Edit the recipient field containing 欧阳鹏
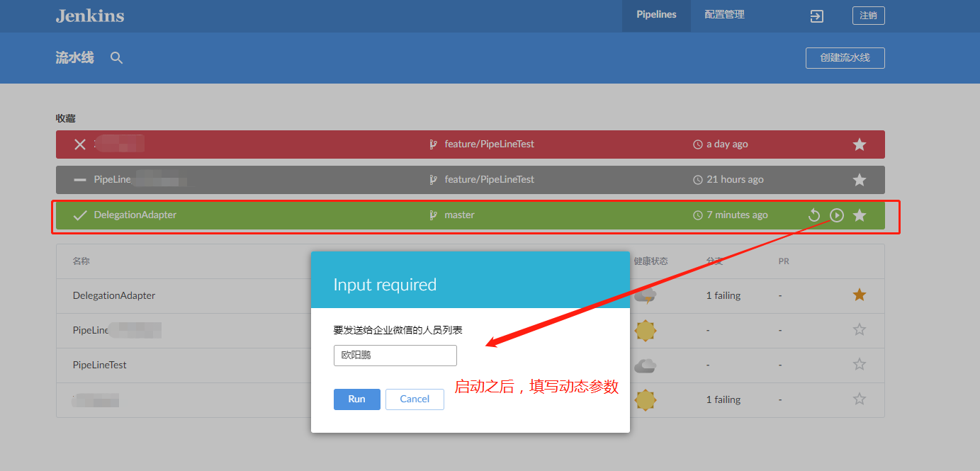The image size is (980, 471). (x=395, y=355)
